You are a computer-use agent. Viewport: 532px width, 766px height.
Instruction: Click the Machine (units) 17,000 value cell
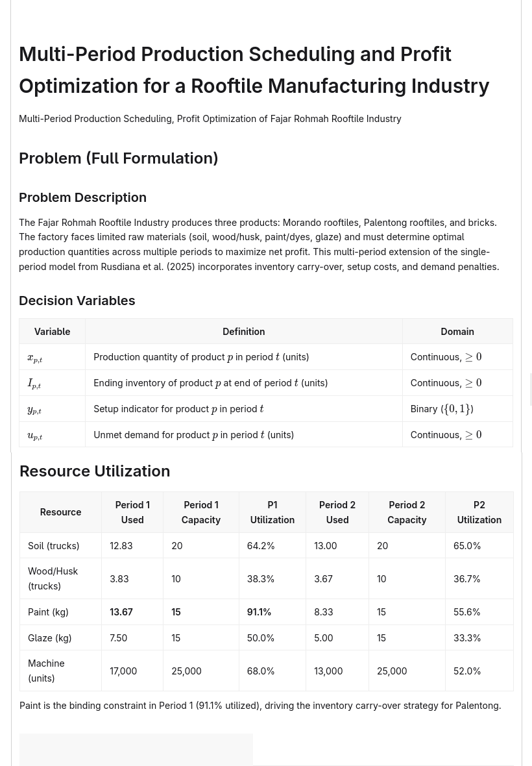[x=132, y=671]
